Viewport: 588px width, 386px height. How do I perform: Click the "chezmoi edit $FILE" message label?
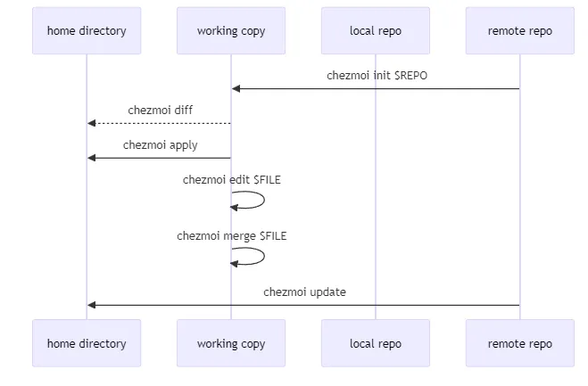pos(232,179)
